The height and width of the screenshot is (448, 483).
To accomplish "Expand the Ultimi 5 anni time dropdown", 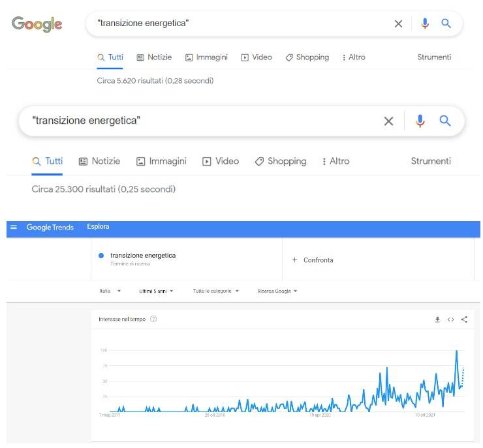I will tap(156, 291).
